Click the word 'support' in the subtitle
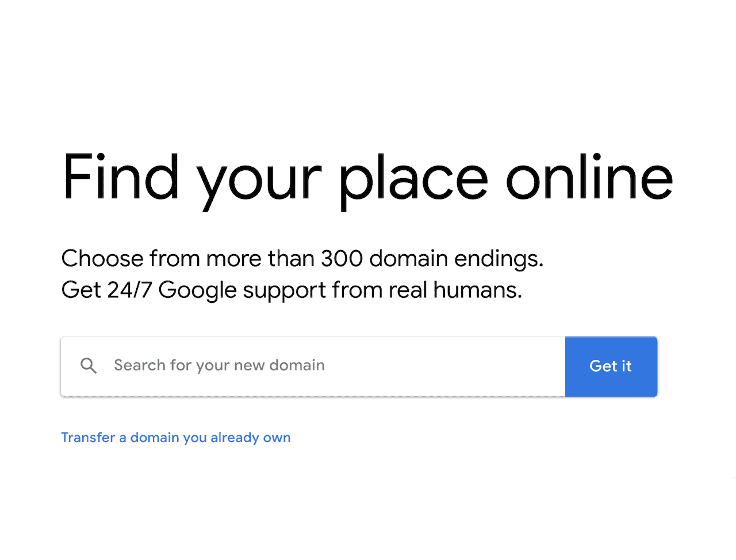 click(284, 292)
